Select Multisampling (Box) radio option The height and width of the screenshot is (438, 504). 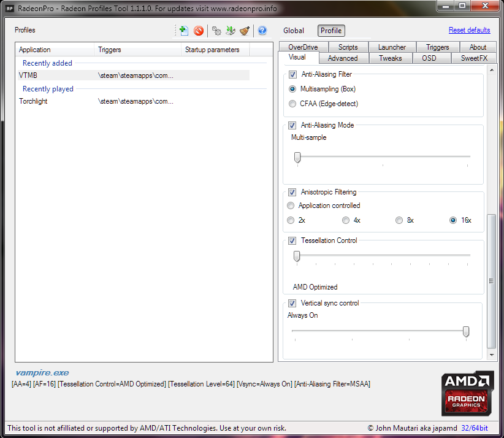[292, 89]
